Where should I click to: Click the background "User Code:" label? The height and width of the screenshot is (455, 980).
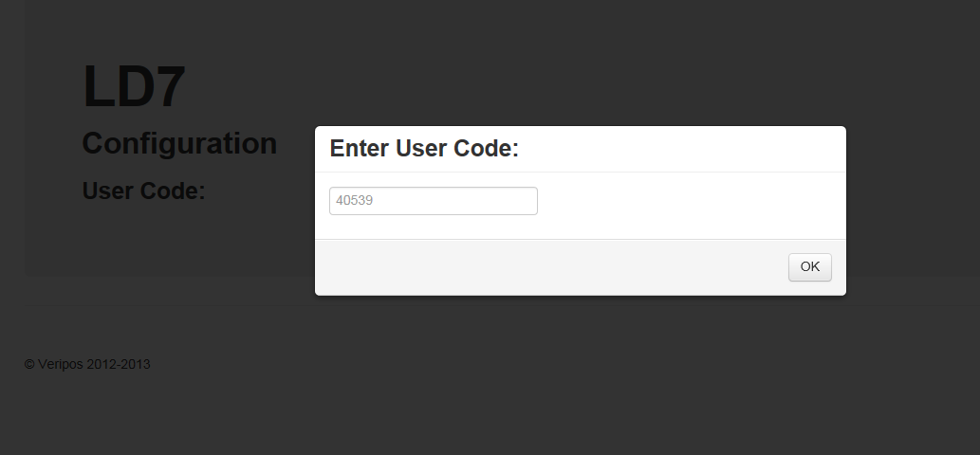[x=143, y=191]
